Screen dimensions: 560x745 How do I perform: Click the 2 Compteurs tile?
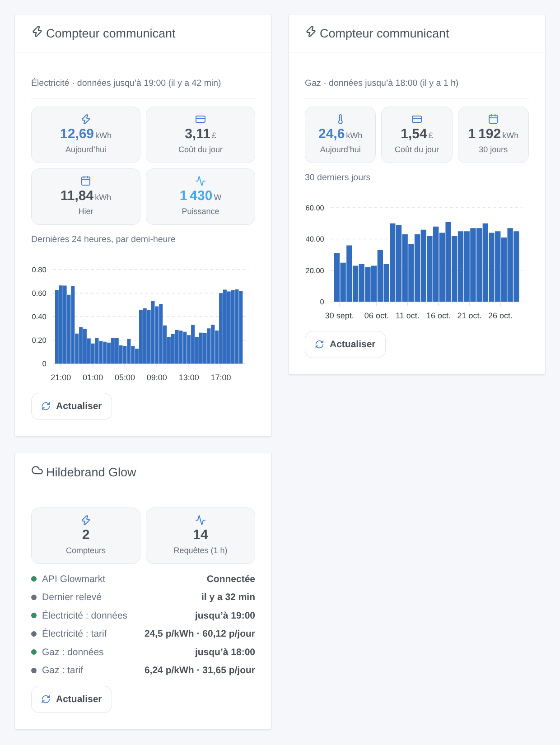pyautogui.click(x=86, y=535)
